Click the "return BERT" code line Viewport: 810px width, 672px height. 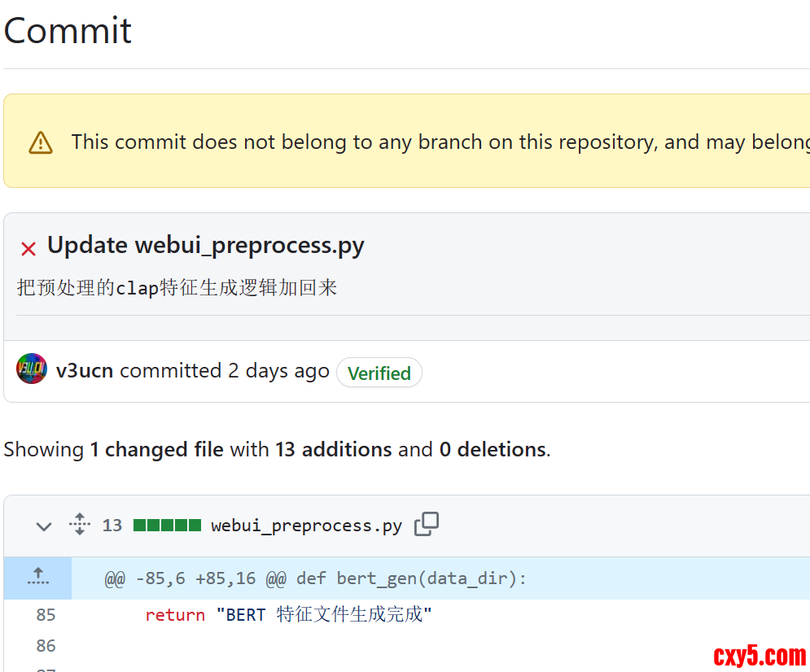[287, 615]
